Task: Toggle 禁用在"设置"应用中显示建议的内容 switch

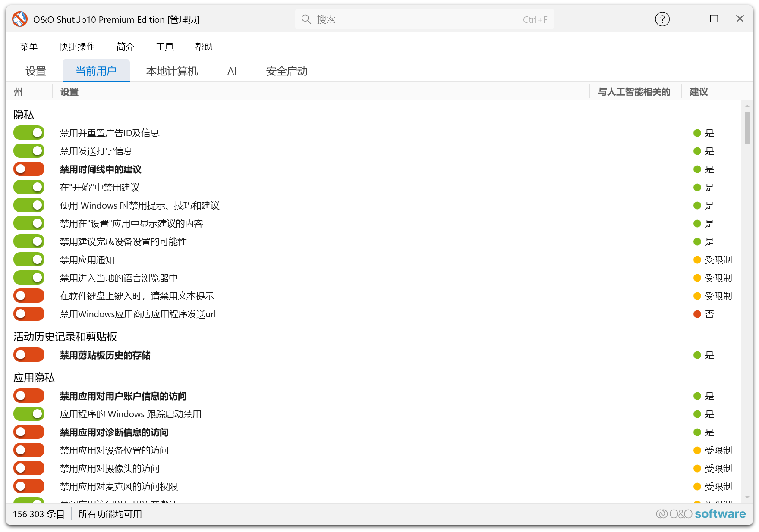Action: point(29,223)
